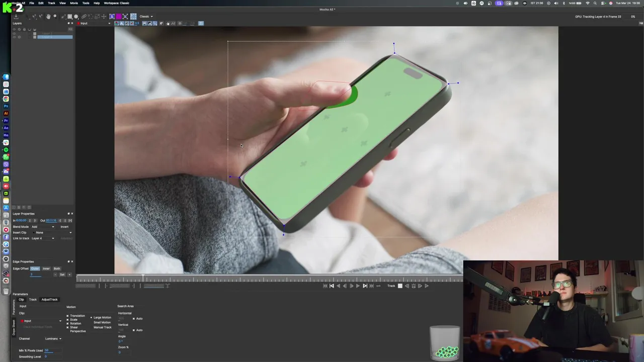Click the Attach layer link tool
Screen dimensions: 644x362
click(84, 16)
